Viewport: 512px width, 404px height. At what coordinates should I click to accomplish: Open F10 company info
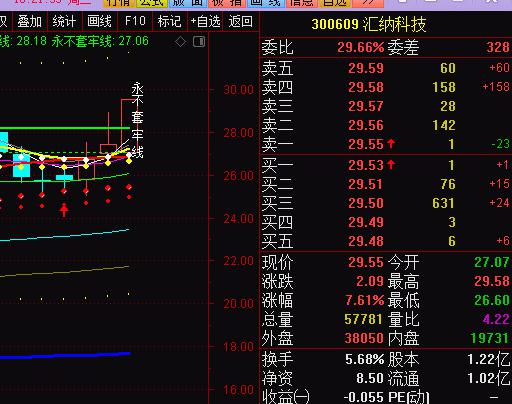pos(135,21)
